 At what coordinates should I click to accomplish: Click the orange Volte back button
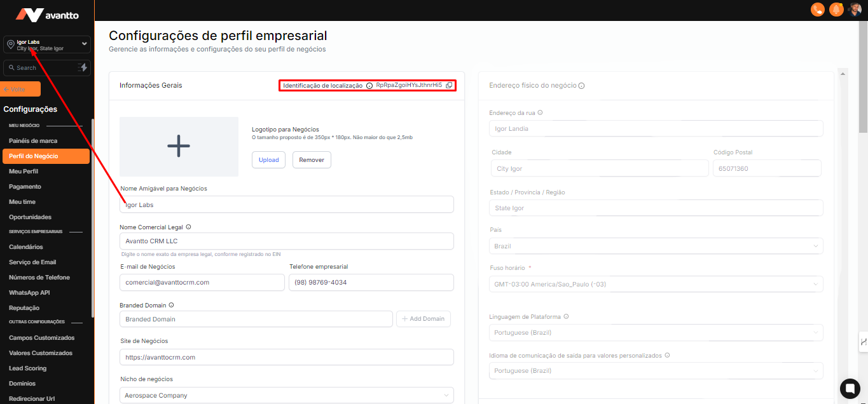click(22, 89)
